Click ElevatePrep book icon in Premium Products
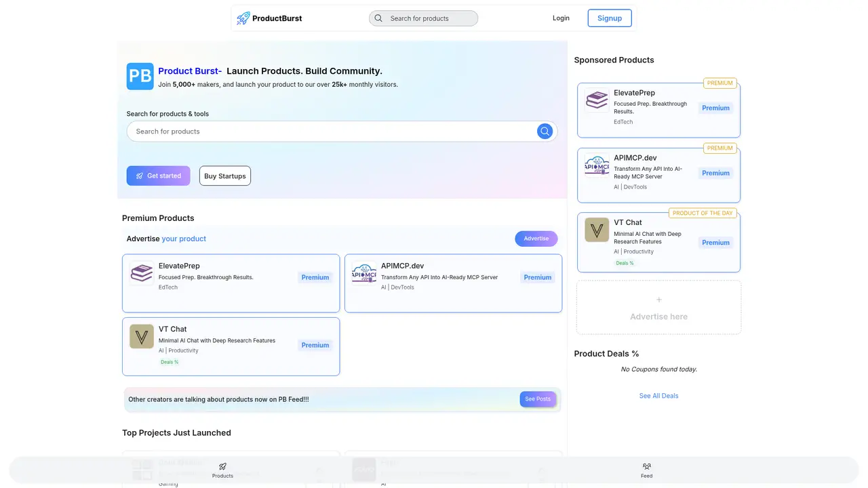 [142, 273]
